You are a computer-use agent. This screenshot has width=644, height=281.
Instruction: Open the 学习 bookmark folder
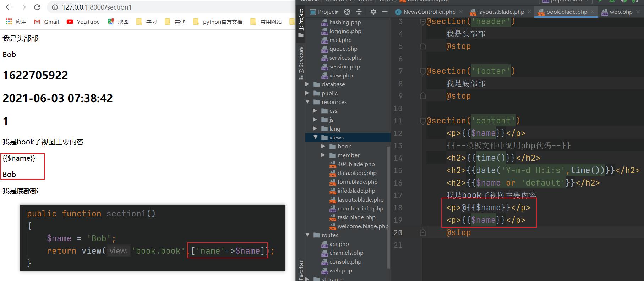(147, 22)
